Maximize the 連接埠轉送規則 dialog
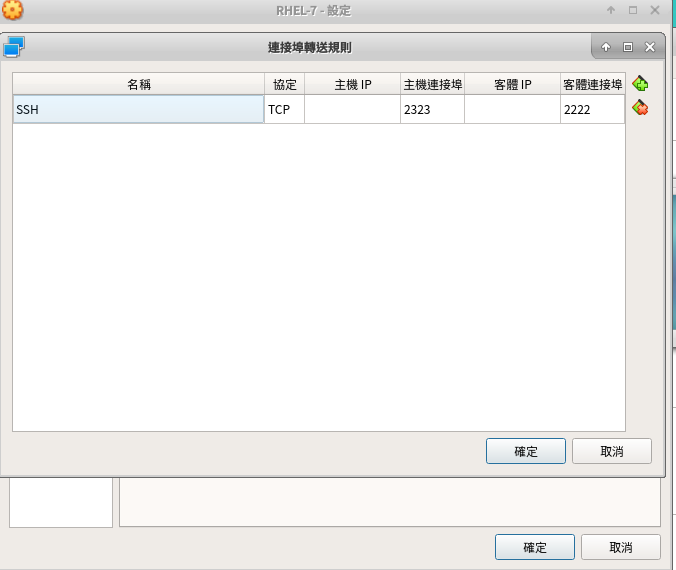The height and width of the screenshot is (570, 676). [628, 47]
